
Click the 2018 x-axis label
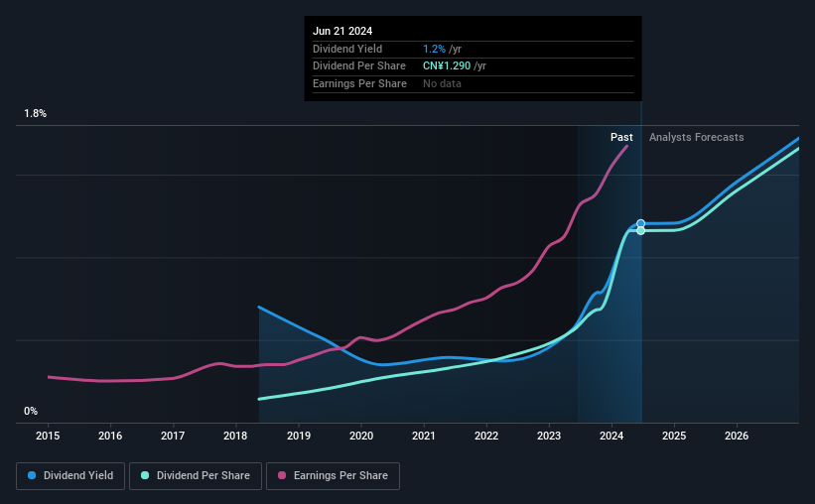[235, 436]
